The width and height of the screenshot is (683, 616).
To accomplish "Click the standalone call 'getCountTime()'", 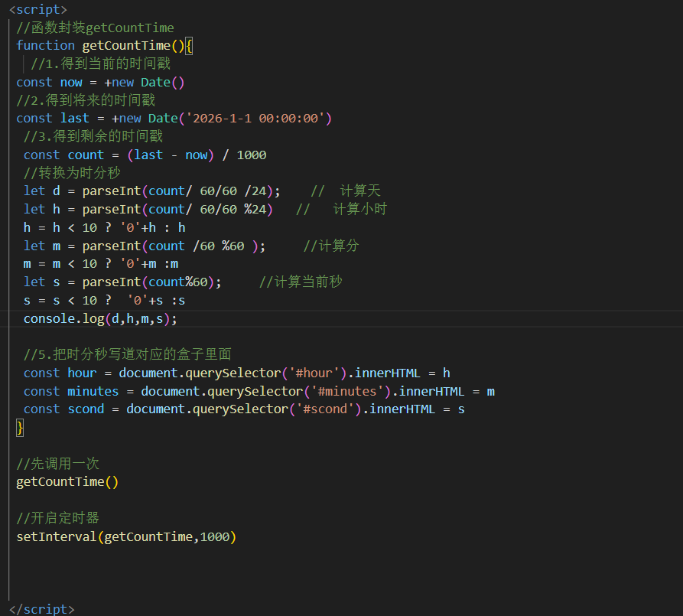I will 67,482.
